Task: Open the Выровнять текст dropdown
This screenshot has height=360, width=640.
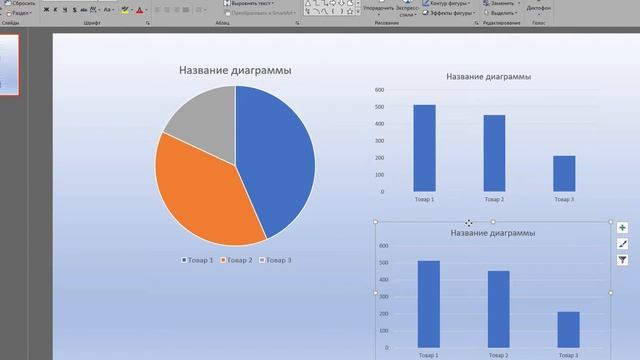Action: (x=249, y=3)
